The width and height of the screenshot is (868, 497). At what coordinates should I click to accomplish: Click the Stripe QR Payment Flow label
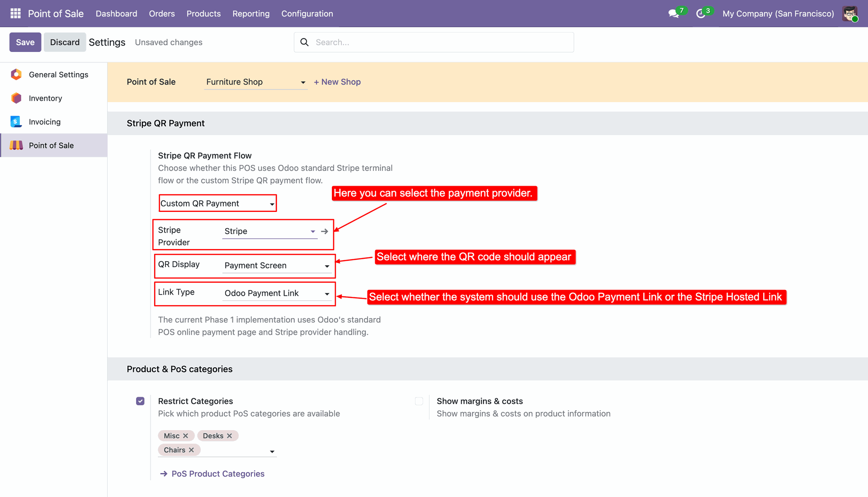click(x=205, y=155)
